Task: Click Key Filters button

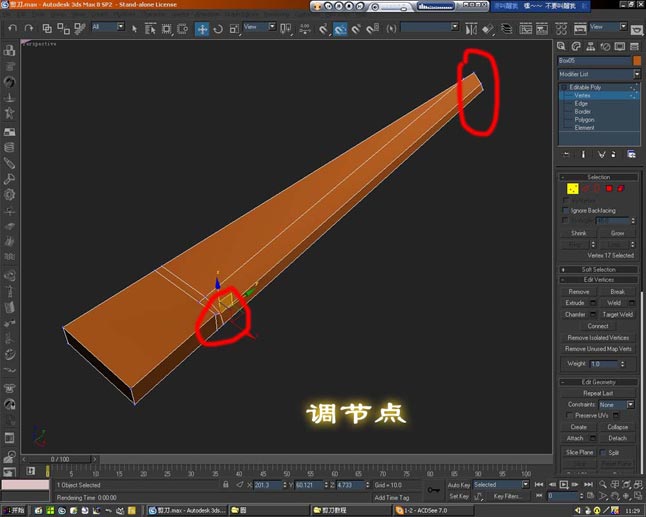Action: (x=507, y=496)
